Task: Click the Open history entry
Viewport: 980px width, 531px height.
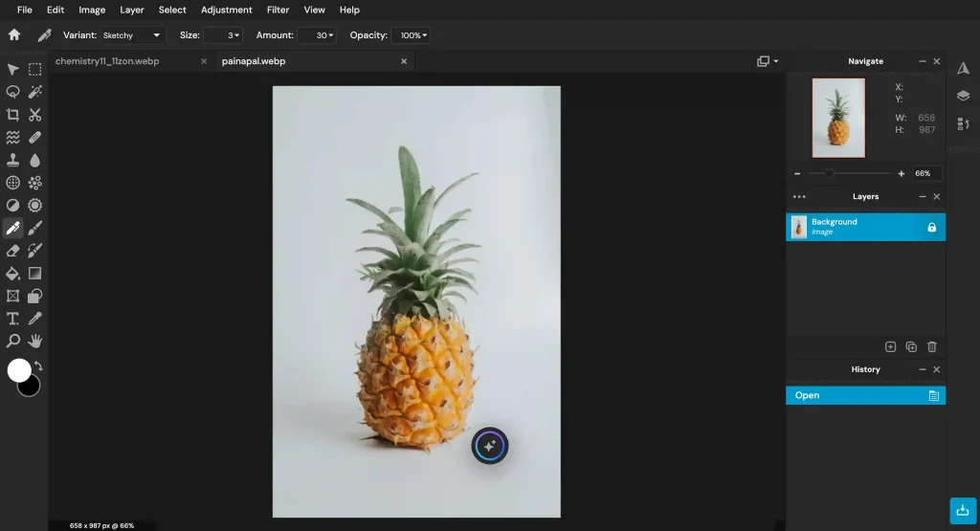Action: 865,395
